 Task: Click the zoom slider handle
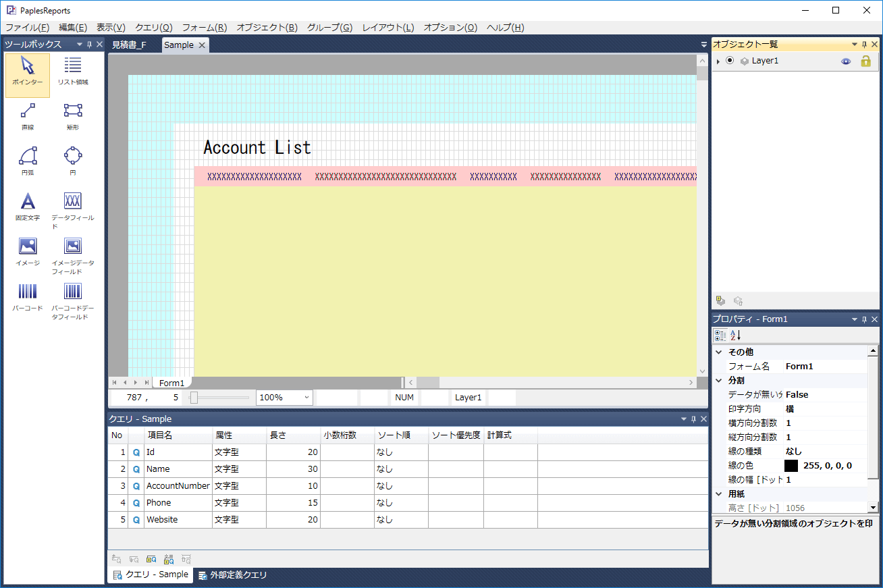(x=194, y=398)
